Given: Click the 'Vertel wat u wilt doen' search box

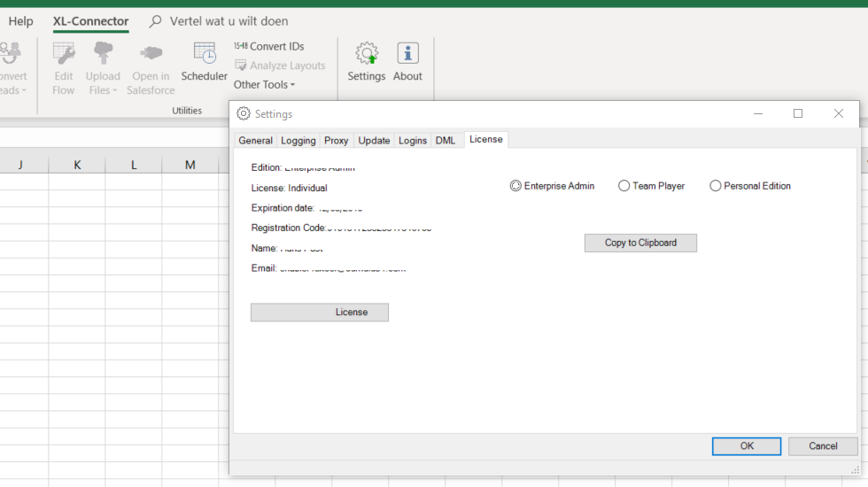Looking at the screenshot, I should [220, 21].
